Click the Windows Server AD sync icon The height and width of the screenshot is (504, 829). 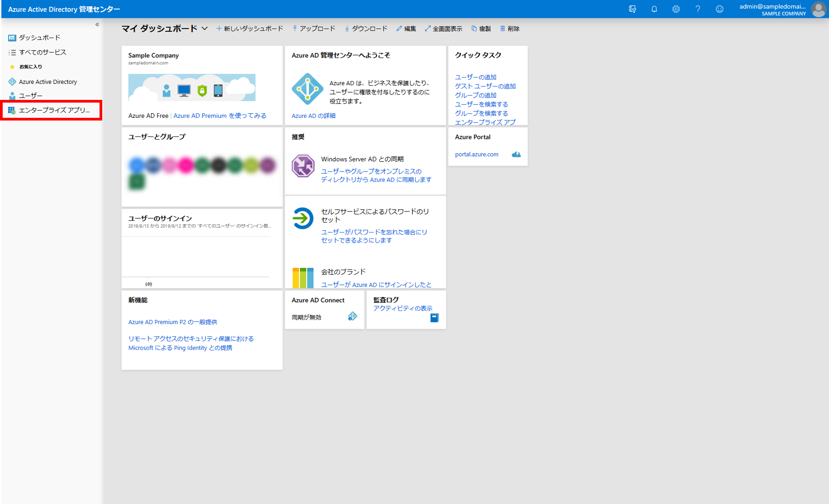coord(303,166)
